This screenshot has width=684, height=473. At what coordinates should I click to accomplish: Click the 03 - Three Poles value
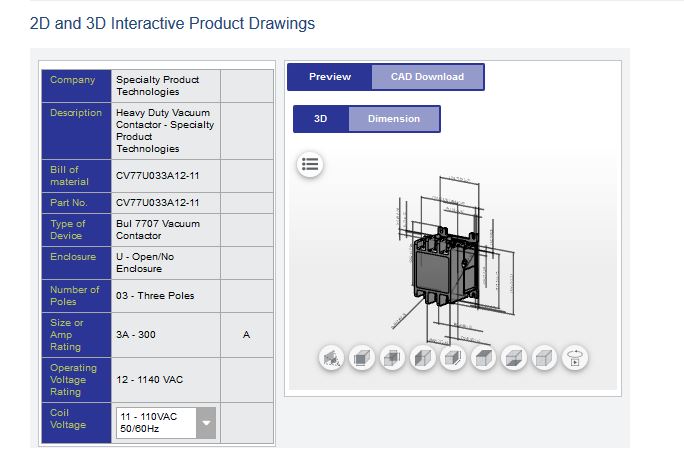[166, 296]
